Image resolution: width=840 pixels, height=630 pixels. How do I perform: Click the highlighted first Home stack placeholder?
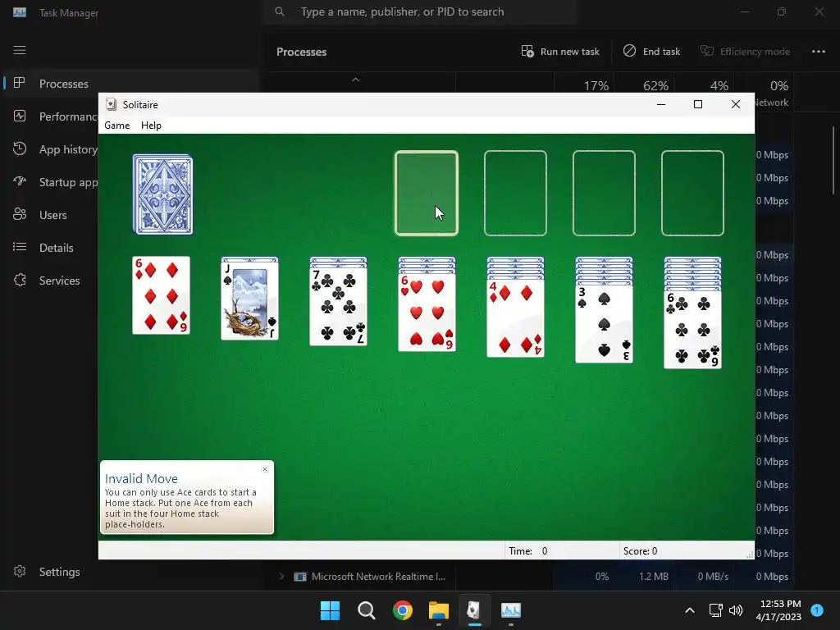[x=427, y=193]
